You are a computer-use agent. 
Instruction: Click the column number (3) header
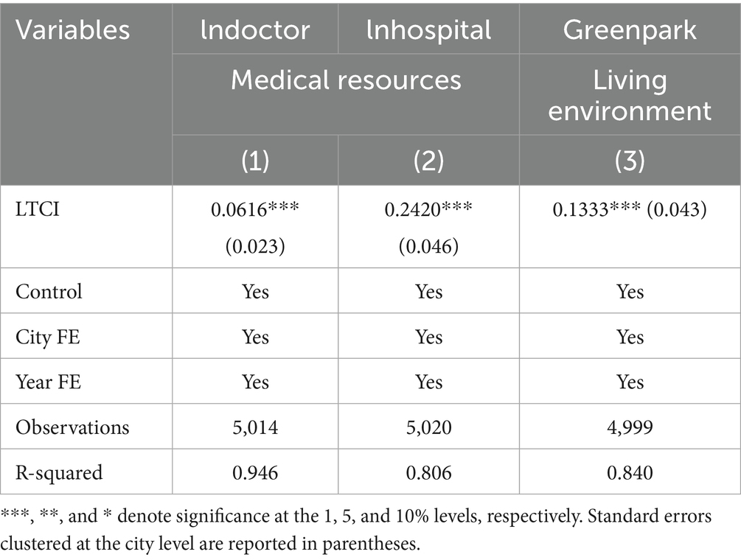[630, 161]
